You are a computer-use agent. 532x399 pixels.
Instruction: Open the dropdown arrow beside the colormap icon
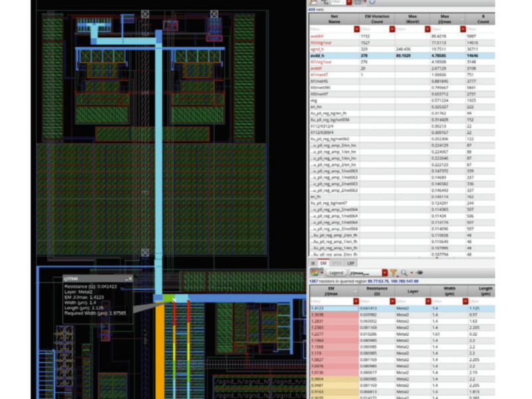321,271
